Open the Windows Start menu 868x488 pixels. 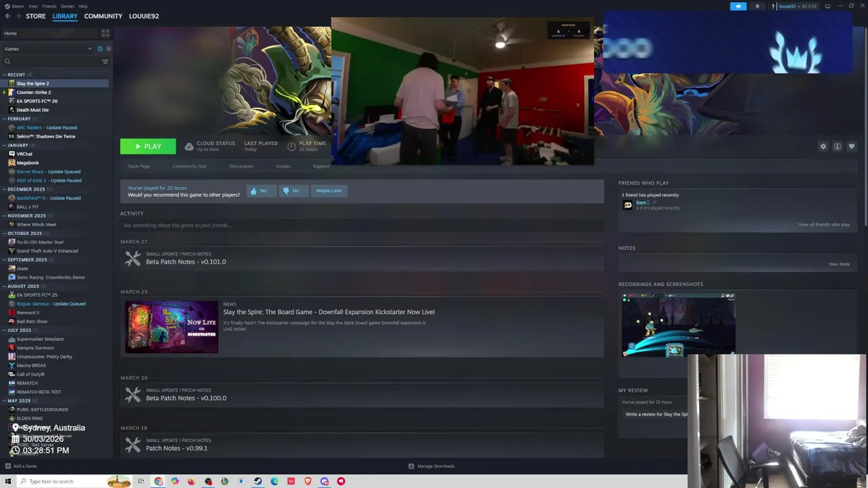point(8,481)
